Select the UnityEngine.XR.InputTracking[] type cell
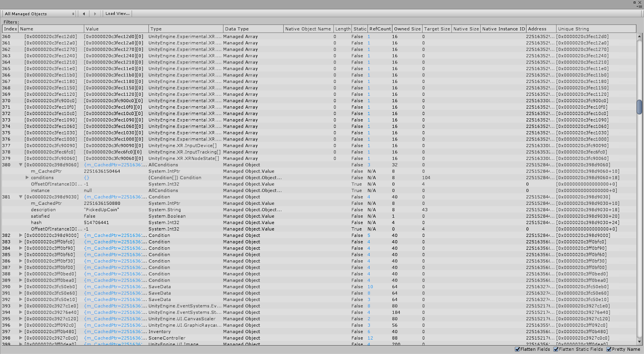Viewport: 644px width, 354px height. tap(184, 152)
